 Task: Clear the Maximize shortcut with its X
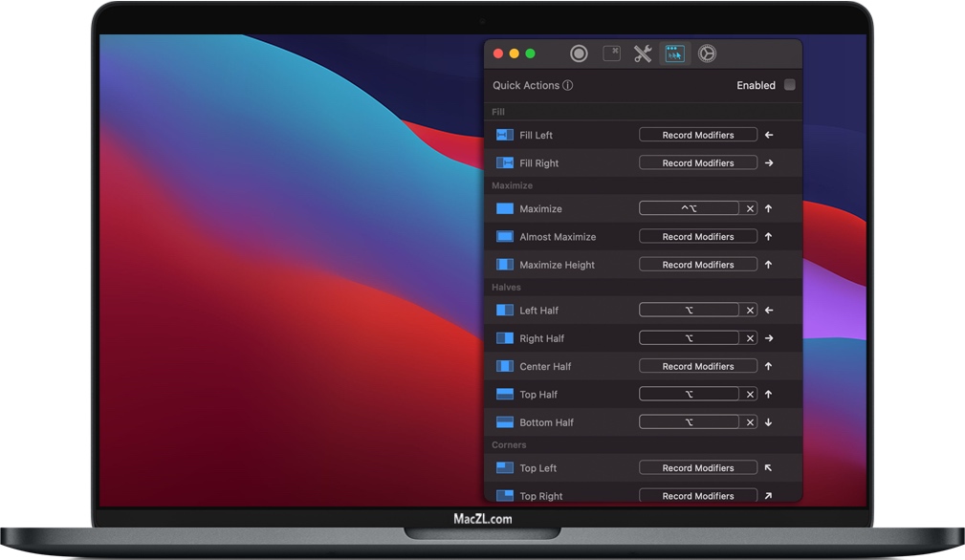750,208
